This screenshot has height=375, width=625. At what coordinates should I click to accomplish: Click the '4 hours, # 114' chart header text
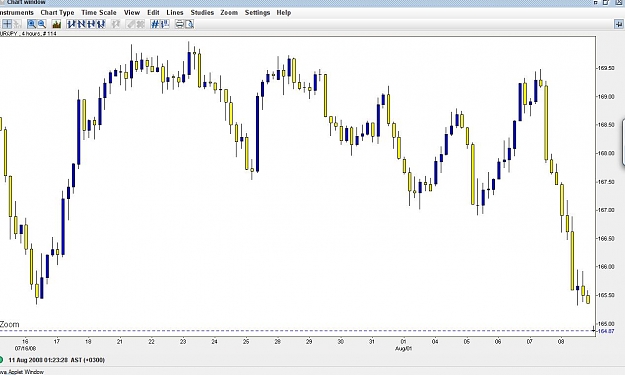coord(39,33)
